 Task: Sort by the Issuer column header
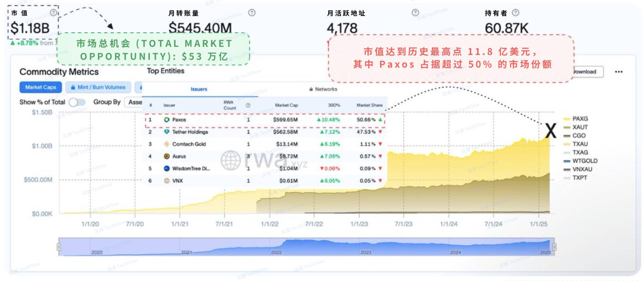tap(169, 105)
